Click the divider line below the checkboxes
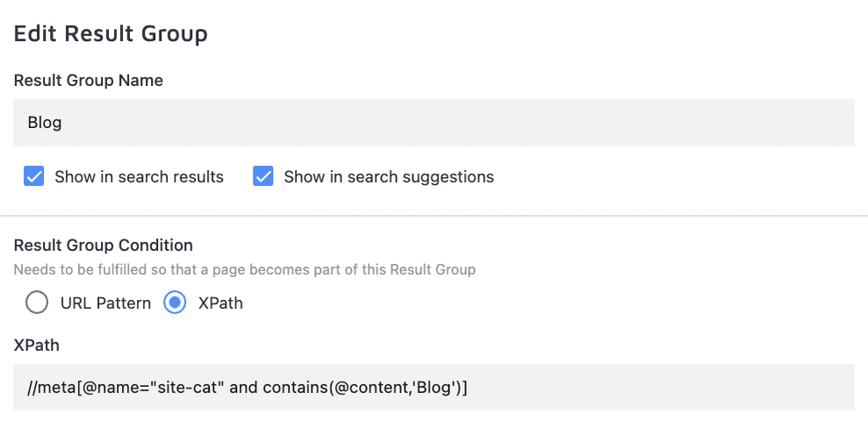The height and width of the screenshot is (428, 868). click(434, 215)
